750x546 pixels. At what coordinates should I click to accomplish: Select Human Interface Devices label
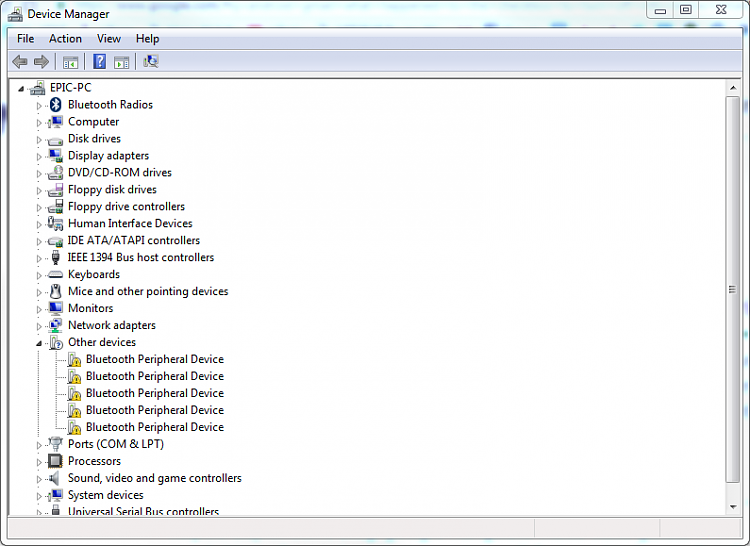130,223
